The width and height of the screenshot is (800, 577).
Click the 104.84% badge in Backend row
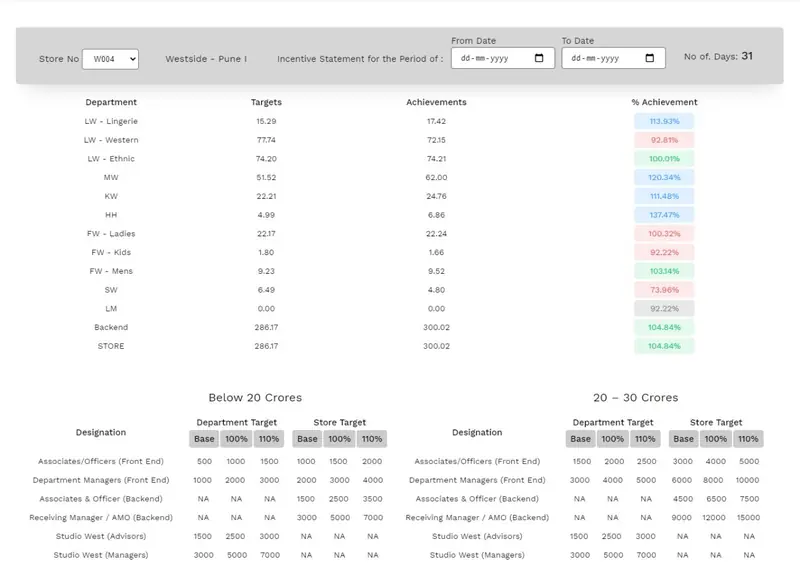coord(664,327)
